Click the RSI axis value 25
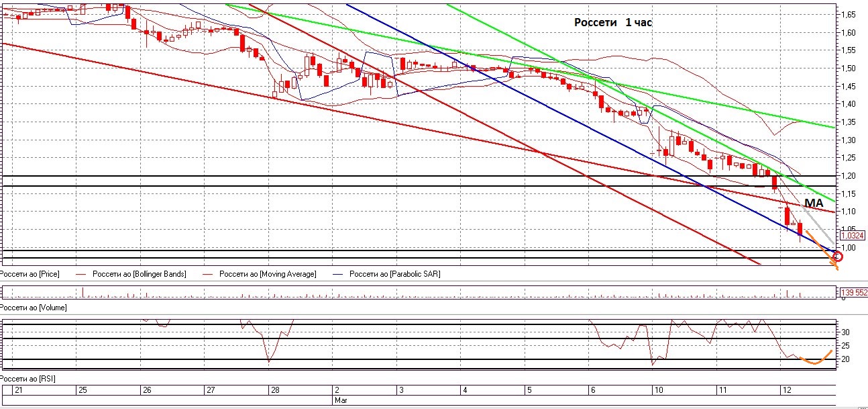 (845, 346)
